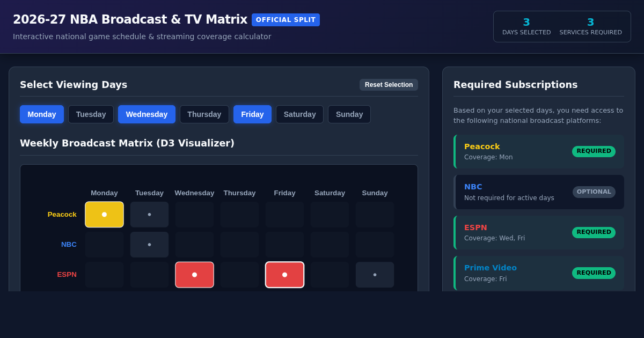The image size is (644, 338).
Task: Click the page title text
Action: point(130,20)
